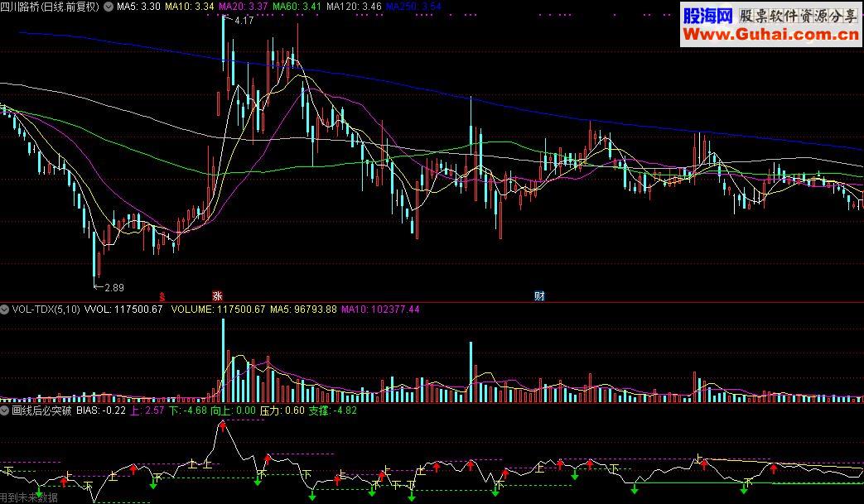Click the 压力: 0.60 value
The image size is (864, 504).
[282, 410]
